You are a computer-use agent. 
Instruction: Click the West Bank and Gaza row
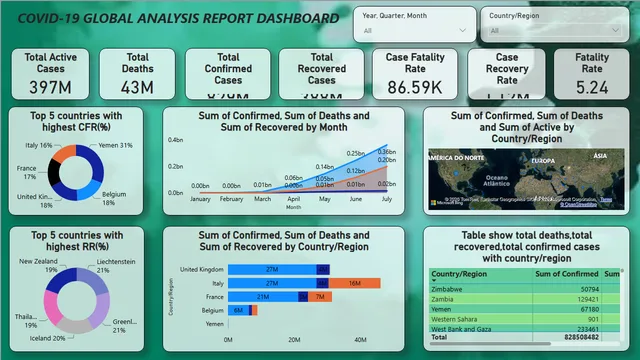524,329
